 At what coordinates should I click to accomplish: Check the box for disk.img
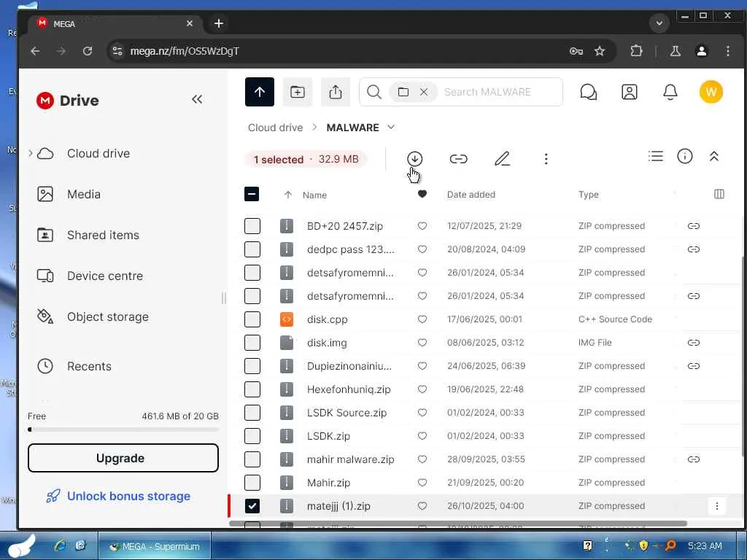click(x=252, y=343)
